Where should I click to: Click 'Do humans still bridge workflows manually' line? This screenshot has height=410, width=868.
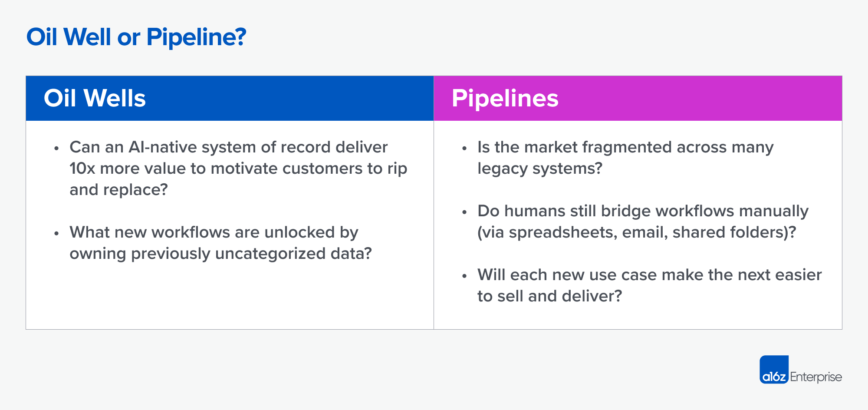tap(643, 212)
